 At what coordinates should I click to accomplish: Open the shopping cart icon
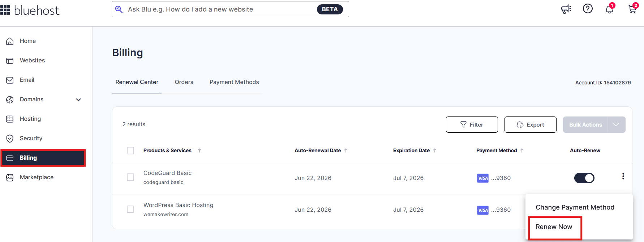click(x=632, y=9)
